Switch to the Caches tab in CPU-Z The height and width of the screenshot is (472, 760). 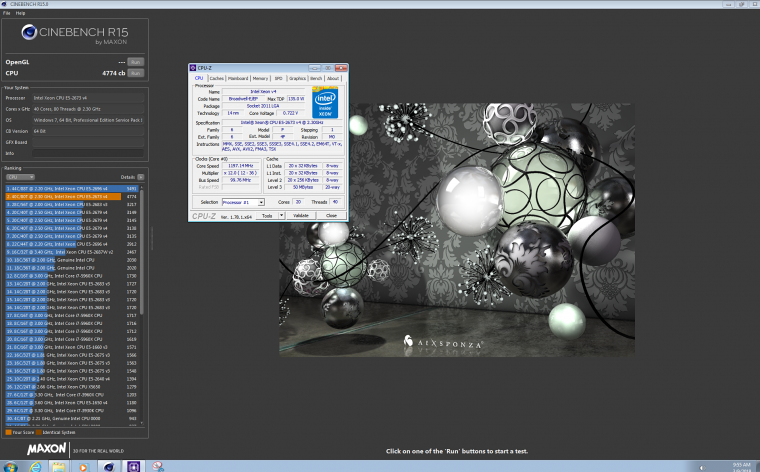point(217,79)
